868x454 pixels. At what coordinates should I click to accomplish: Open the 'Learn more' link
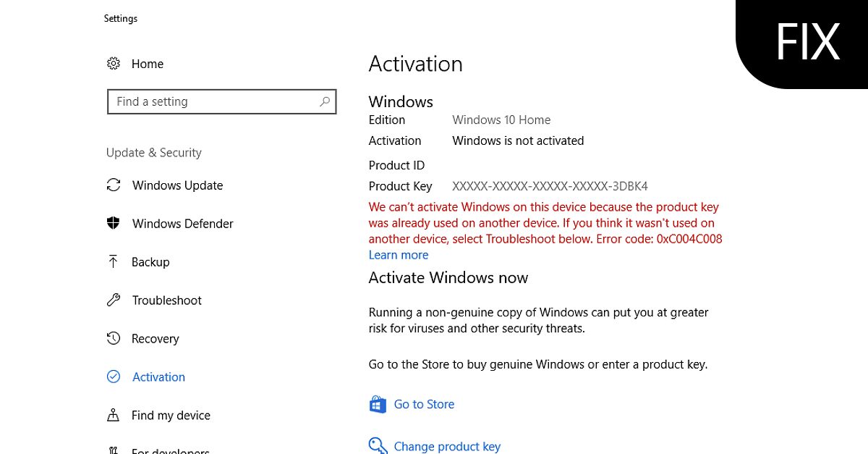(x=399, y=255)
